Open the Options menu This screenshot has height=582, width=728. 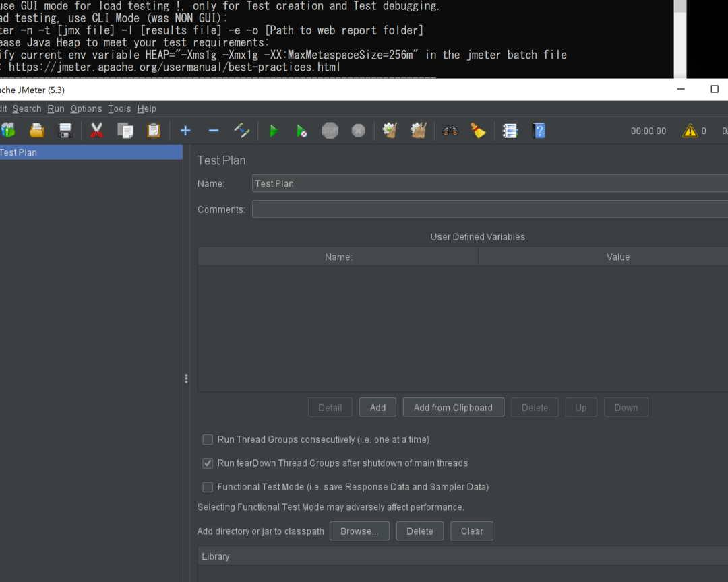(86, 108)
